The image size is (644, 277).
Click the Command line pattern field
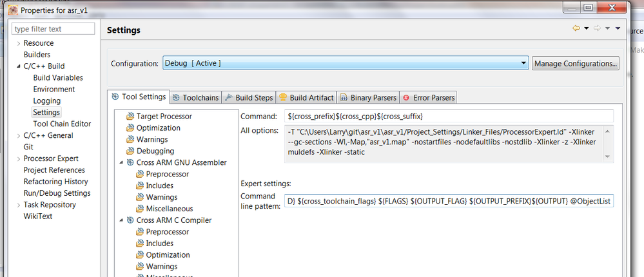449,202
